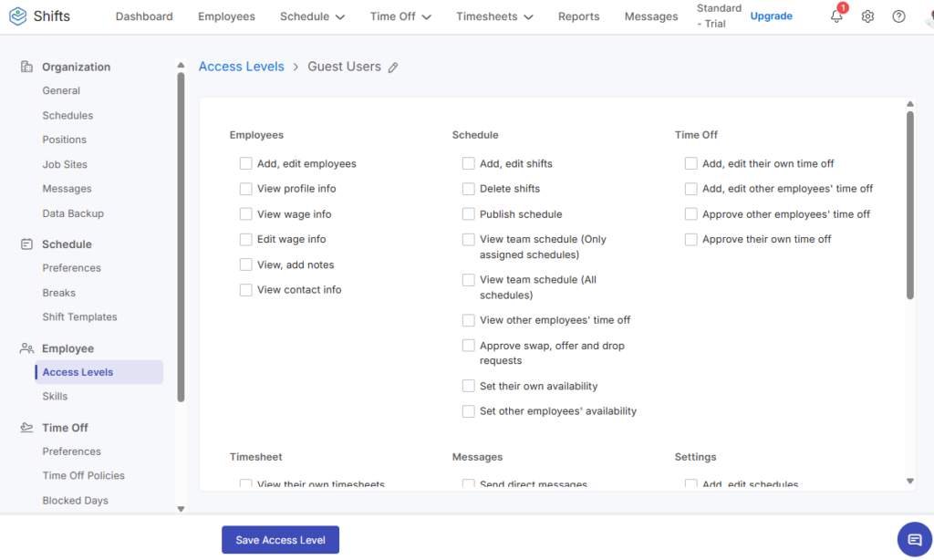Open Messages in top navigation

[651, 16]
